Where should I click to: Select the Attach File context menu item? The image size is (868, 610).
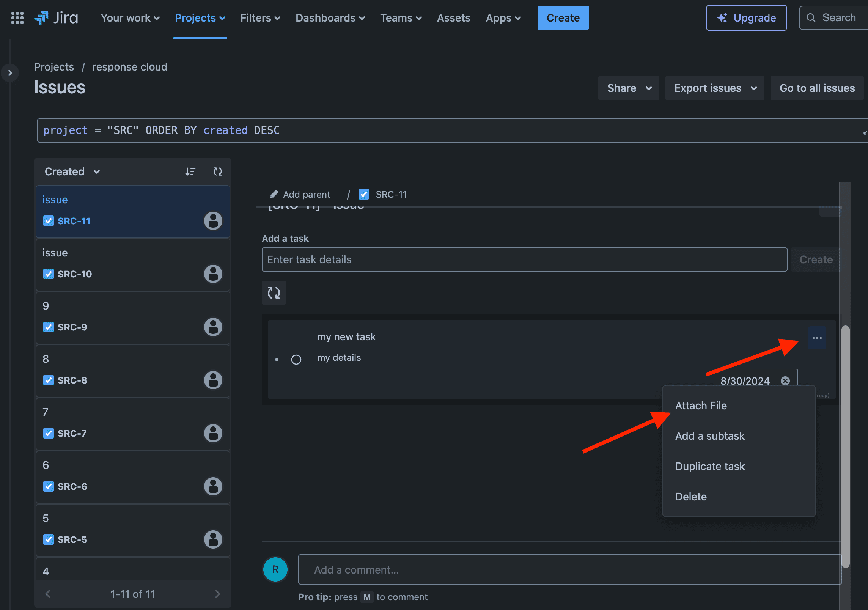[x=701, y=406]
